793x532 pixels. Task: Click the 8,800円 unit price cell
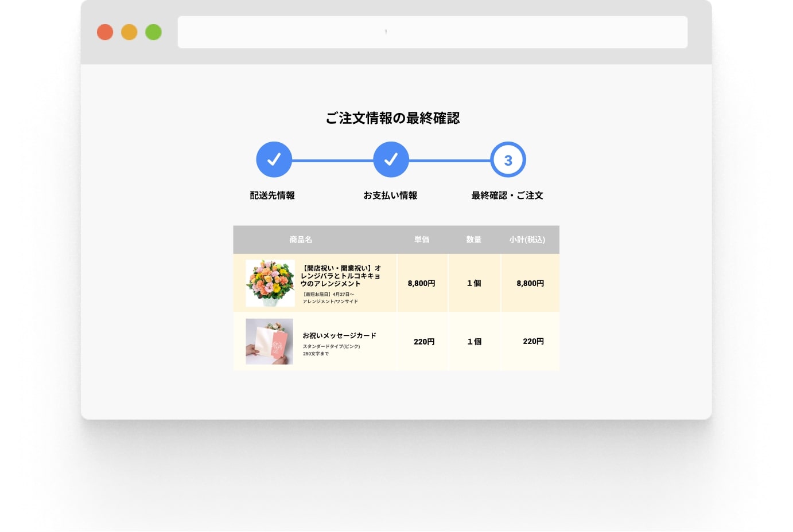click(x=421, y=283)
